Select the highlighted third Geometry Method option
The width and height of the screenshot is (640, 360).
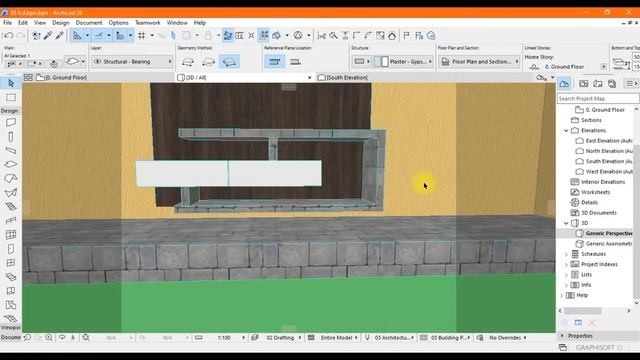tap(229, 62)
